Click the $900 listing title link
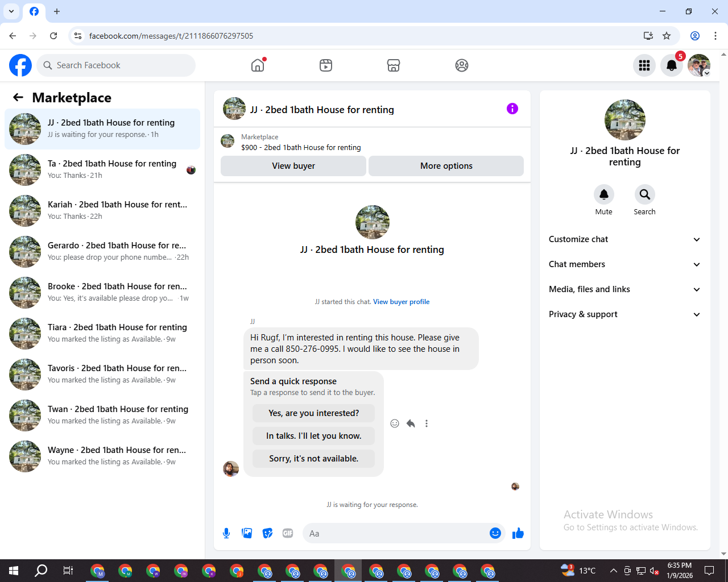This screenshot has width=728, height=582. [x=301, y=147]
